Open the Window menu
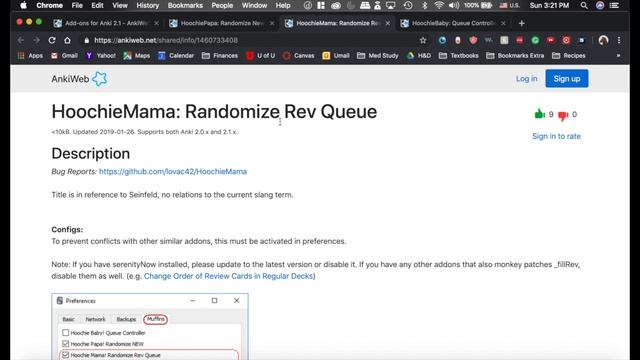This screenshot has height=360, width=640. pyautogui.click(x=254, y=5)
